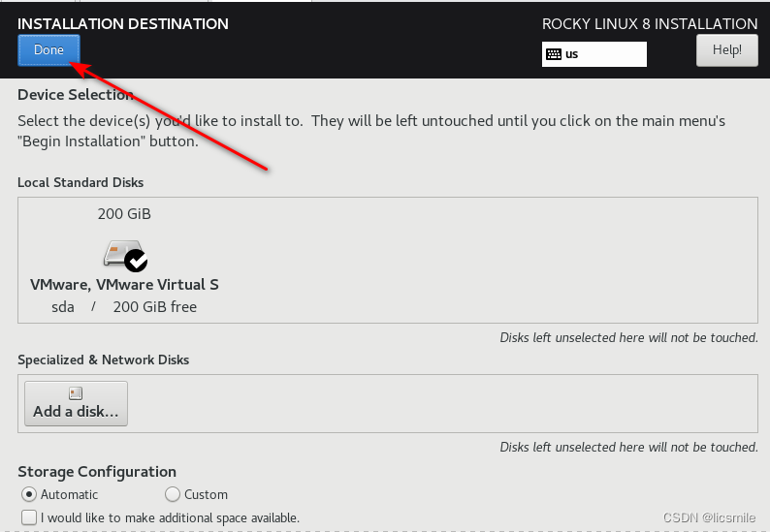Click the keyboard icon in the layout indicator
The width and height of the screenshot is (770, 532).
[x=554, y=54]
